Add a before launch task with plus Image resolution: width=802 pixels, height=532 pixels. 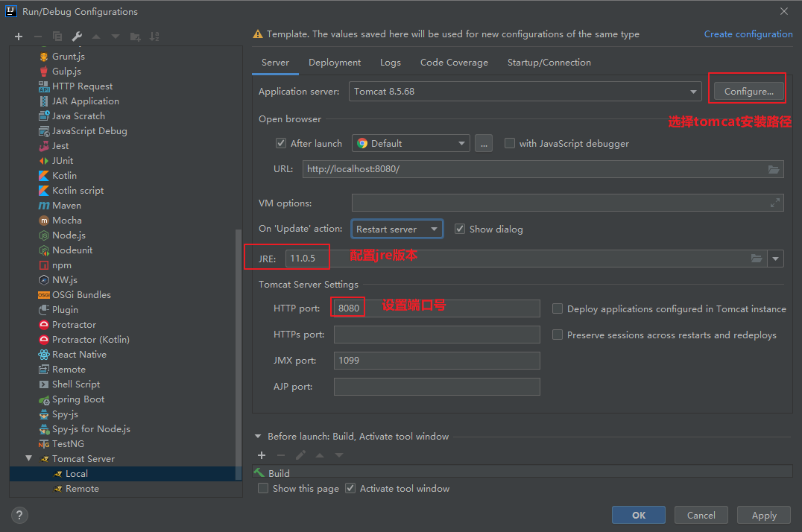[262, 455]
